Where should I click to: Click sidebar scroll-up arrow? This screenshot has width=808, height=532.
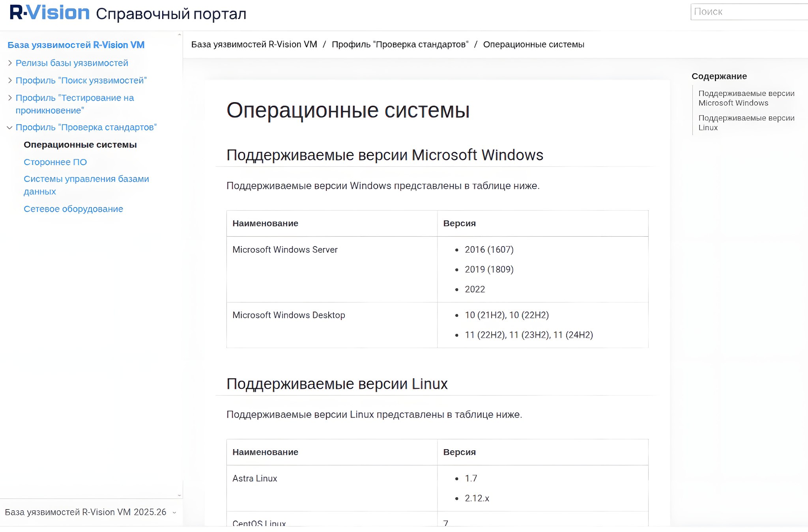pyautogui.click(x=180, y=35)
